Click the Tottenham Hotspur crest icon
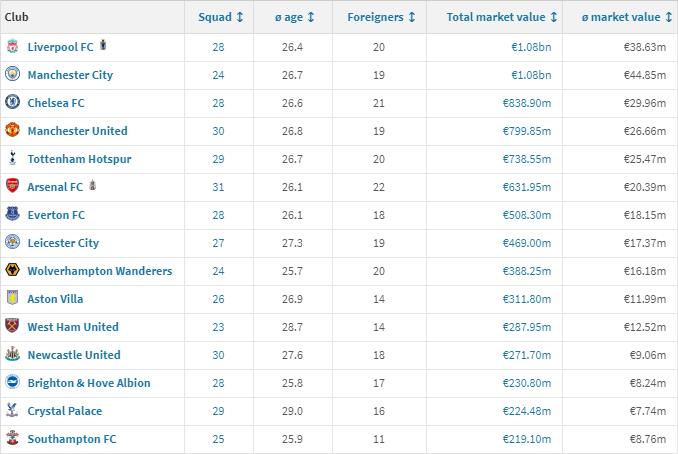678x454 pixels. (x=12, y=159)
